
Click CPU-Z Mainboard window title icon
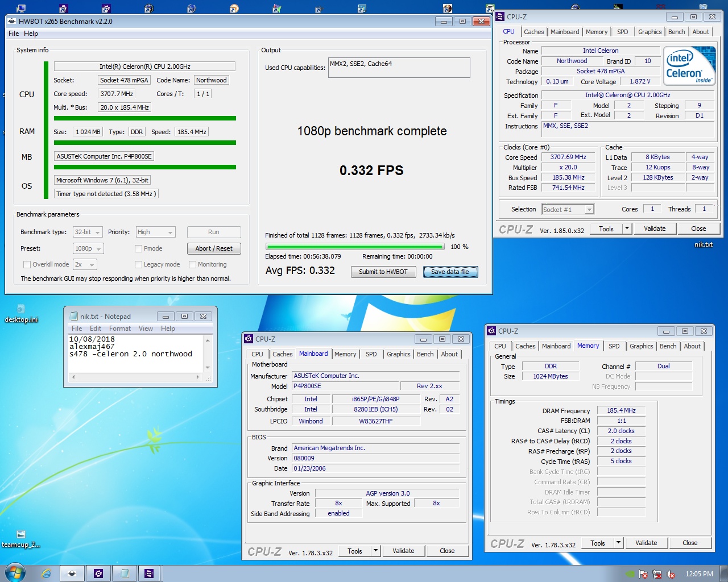click(249, 339)
